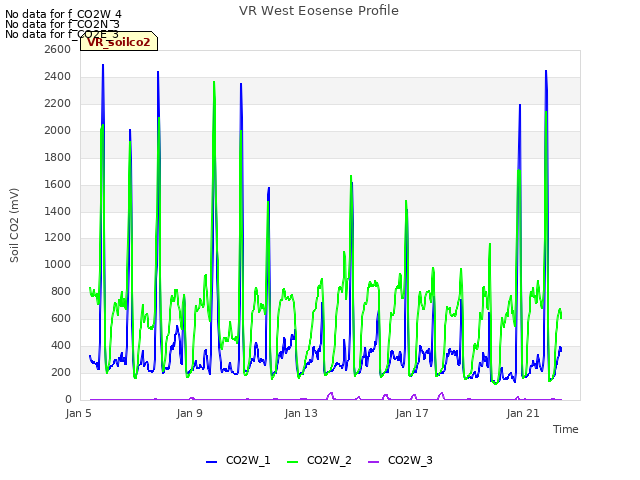Viewport: 640px width, 480px height.
Task: Click the No data for f_CO2N_3 message
Action: (62, 24)
